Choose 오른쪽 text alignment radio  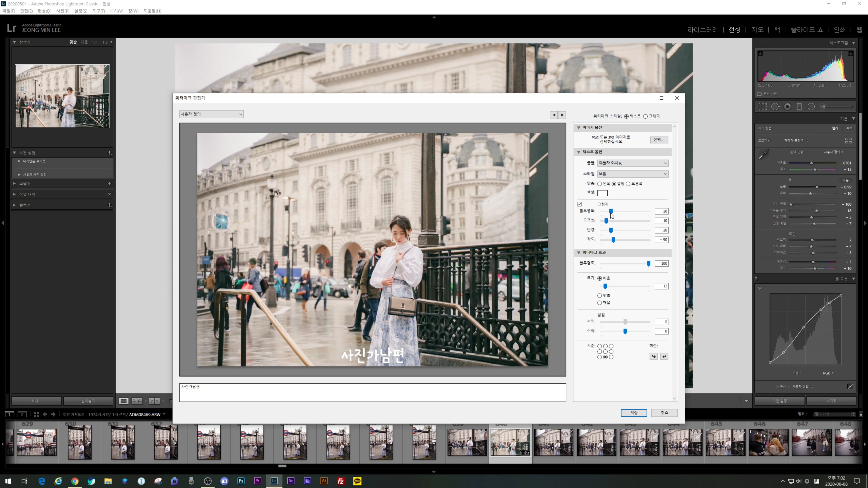tap(628, 184)
